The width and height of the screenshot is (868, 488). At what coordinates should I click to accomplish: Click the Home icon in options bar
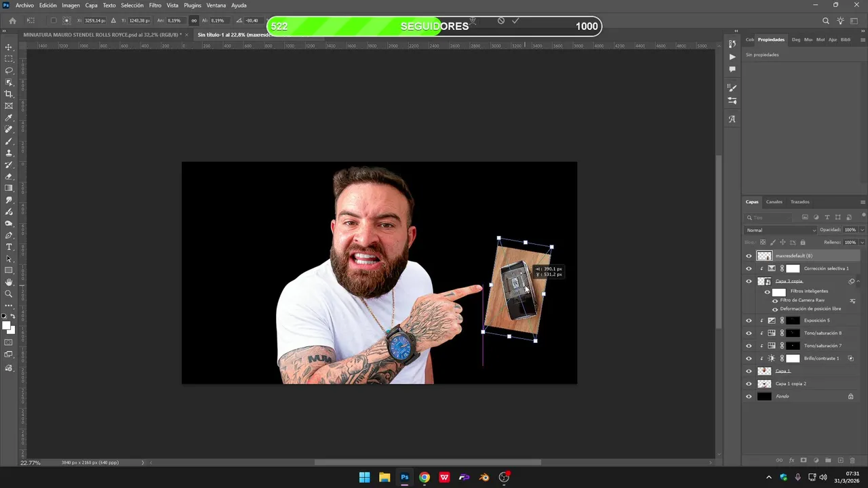click(12, 21)
